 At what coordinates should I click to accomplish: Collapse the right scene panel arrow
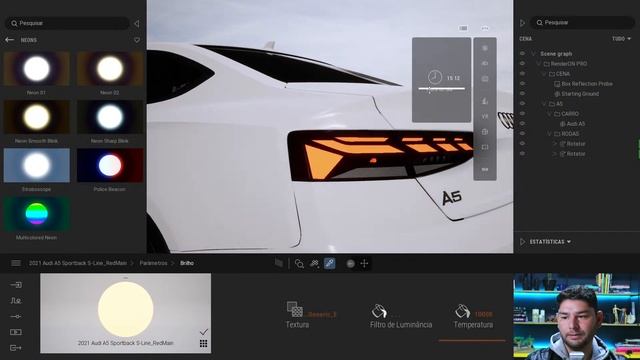click(x=522, y=23)
